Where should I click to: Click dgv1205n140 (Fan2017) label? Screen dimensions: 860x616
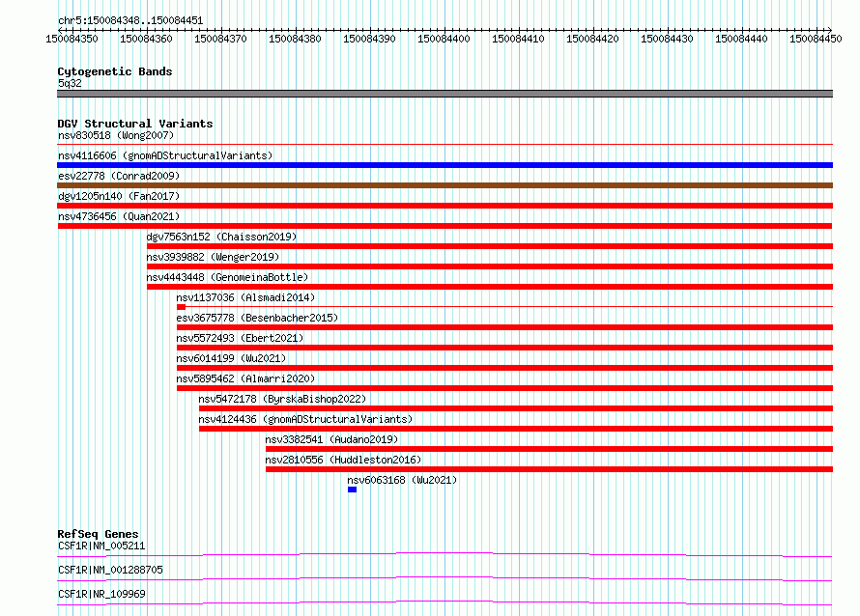pos(119,196)
